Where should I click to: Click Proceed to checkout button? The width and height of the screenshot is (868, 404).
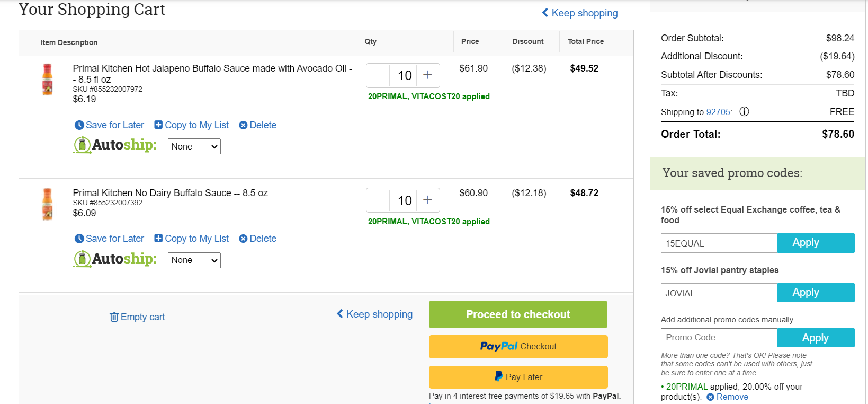point(518,314)
